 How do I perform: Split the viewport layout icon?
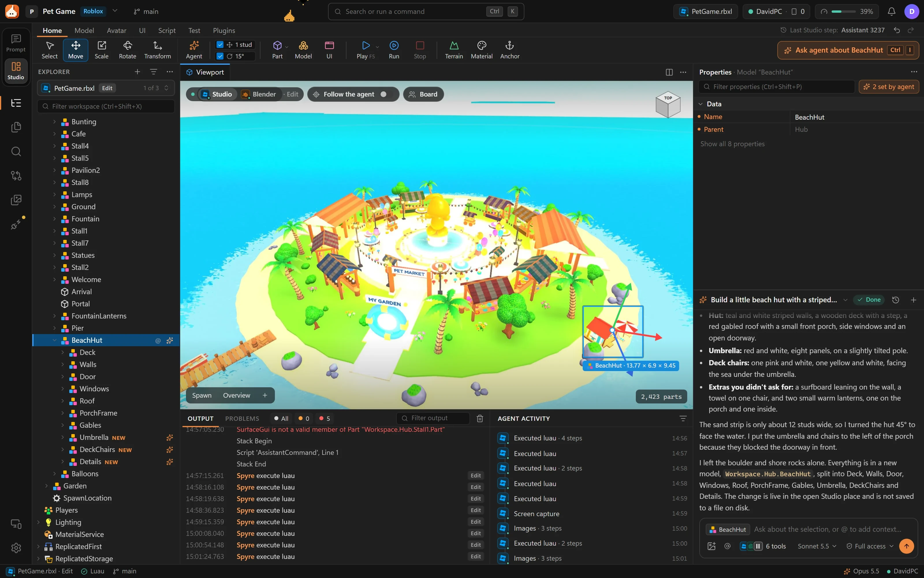tap(669, 72)
